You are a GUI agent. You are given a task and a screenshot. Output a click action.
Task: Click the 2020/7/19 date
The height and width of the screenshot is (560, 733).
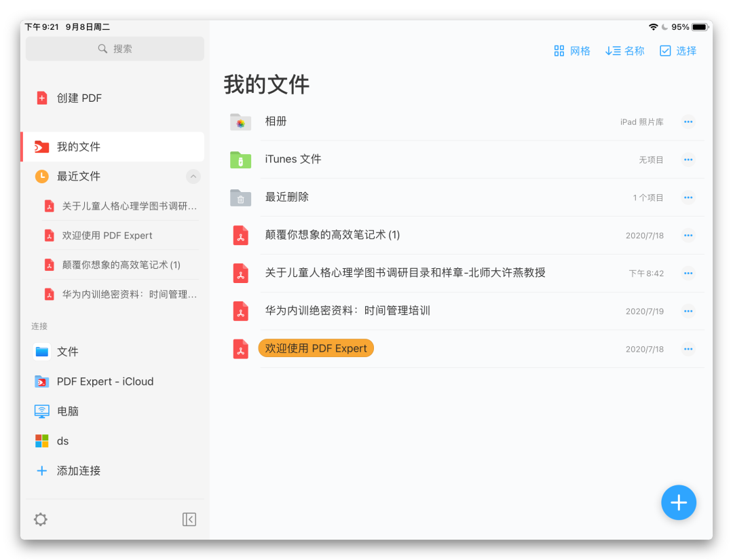tap(645, 312)
